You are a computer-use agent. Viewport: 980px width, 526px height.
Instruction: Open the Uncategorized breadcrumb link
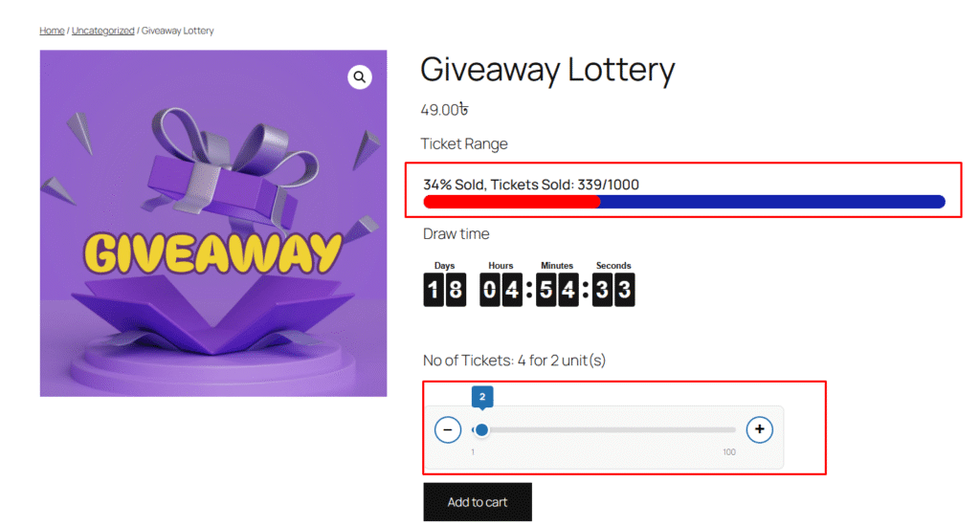point(103,31)
